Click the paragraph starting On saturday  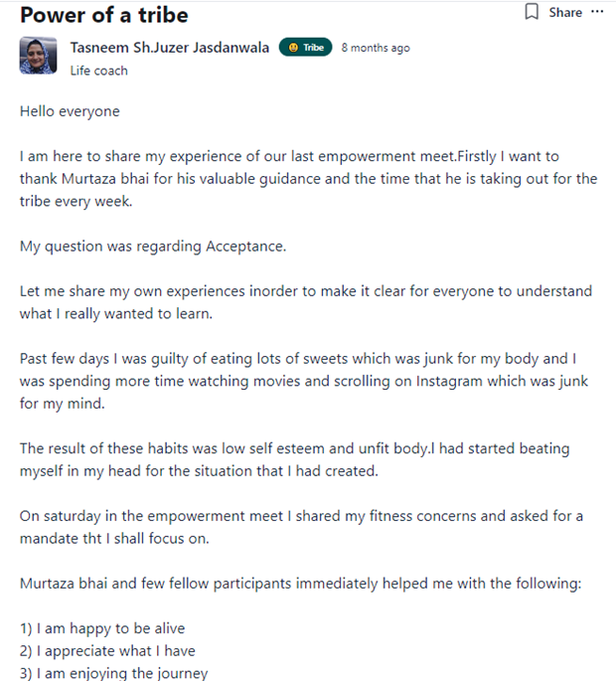pyautogui.click(x=301, y=527)
